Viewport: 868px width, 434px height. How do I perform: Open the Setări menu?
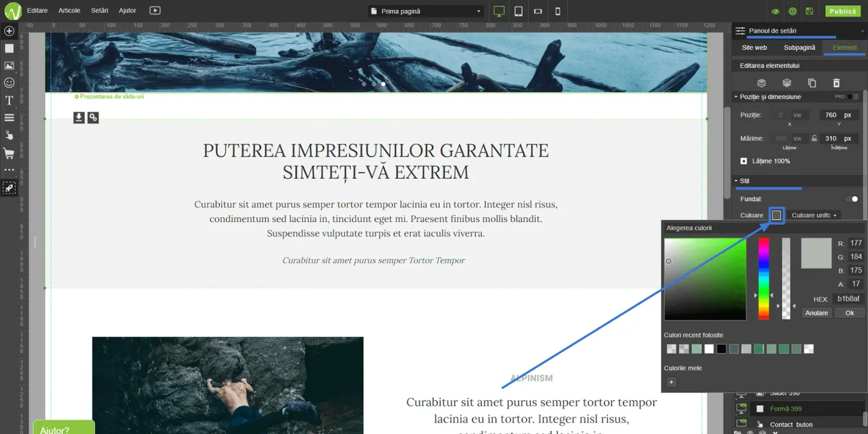coord(100,11)
